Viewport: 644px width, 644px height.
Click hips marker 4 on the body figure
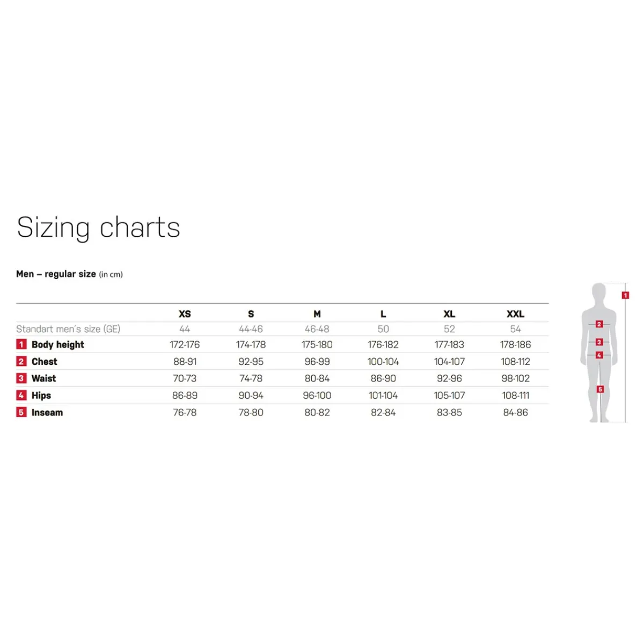coord(599,355)
